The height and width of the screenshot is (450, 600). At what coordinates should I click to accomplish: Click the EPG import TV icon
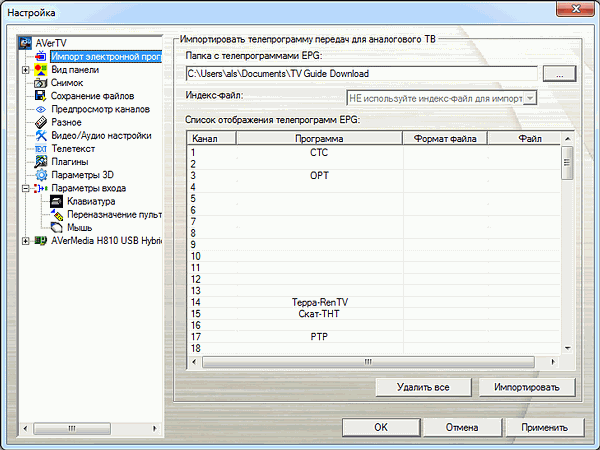click(40, 57)
